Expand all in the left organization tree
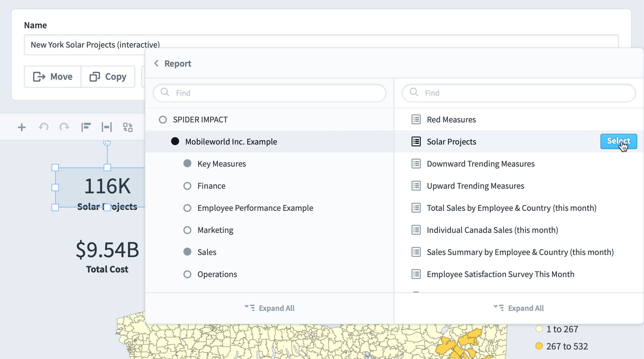644x359 pixels. pyautogui.click(x=270, y=308)
